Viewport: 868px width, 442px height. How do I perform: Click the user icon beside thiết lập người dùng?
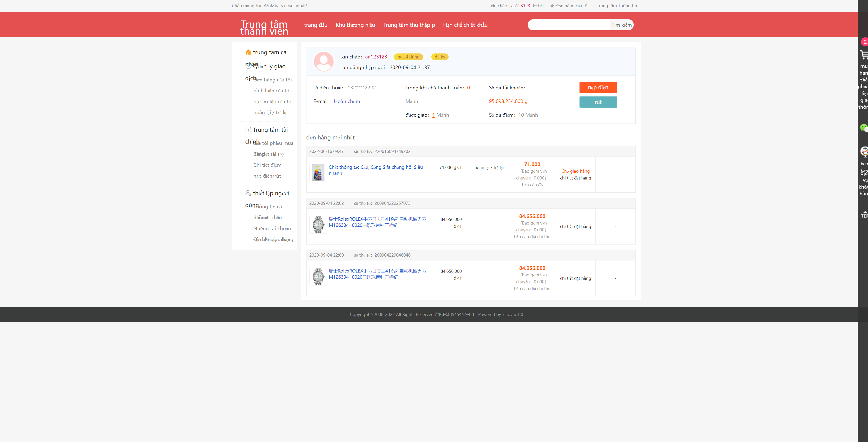click(x=248, y=193)
